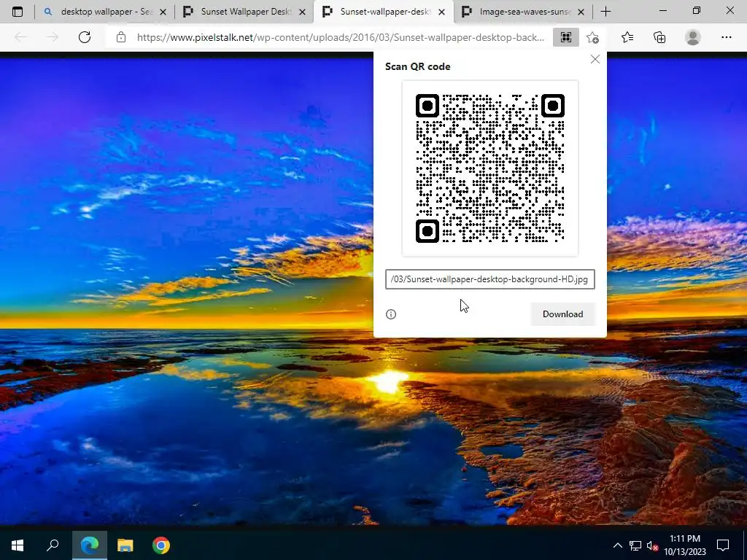747x560 pixels.
Task: Open the Windows Start menu
Action: pyautogui.click(x=18, y=545)
